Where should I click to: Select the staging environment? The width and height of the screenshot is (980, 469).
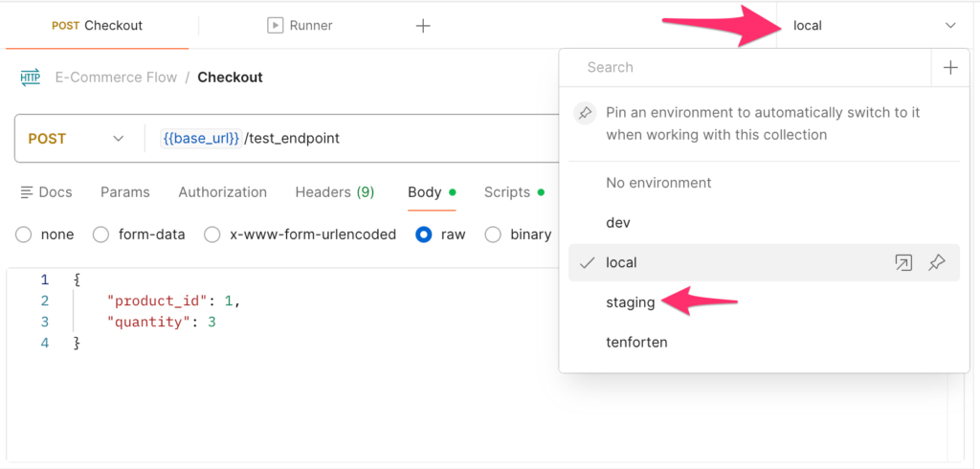point(631,302)
